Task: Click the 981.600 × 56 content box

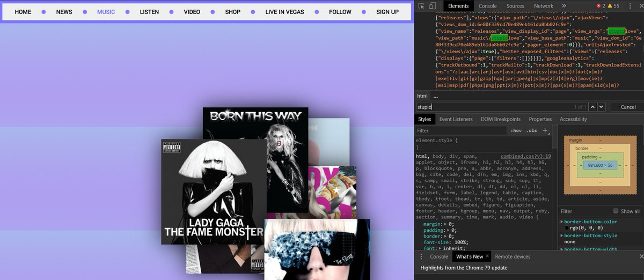Action: coord(599,166)
